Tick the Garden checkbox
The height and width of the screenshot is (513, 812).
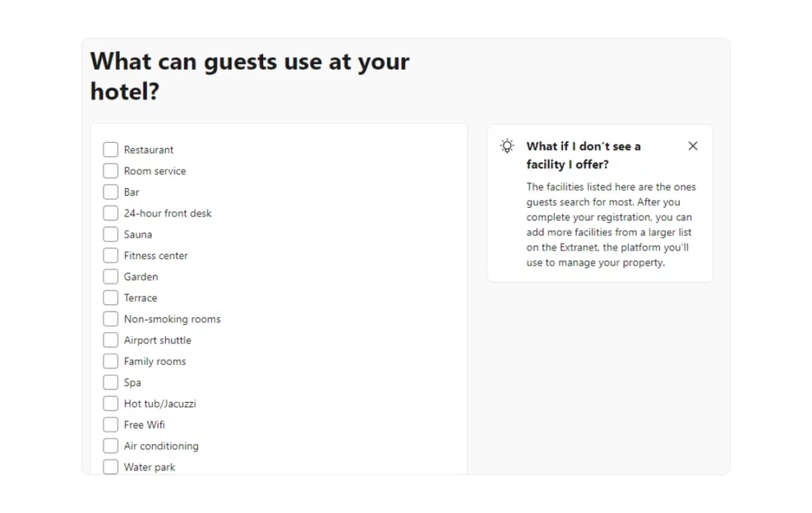pos(111,277)
